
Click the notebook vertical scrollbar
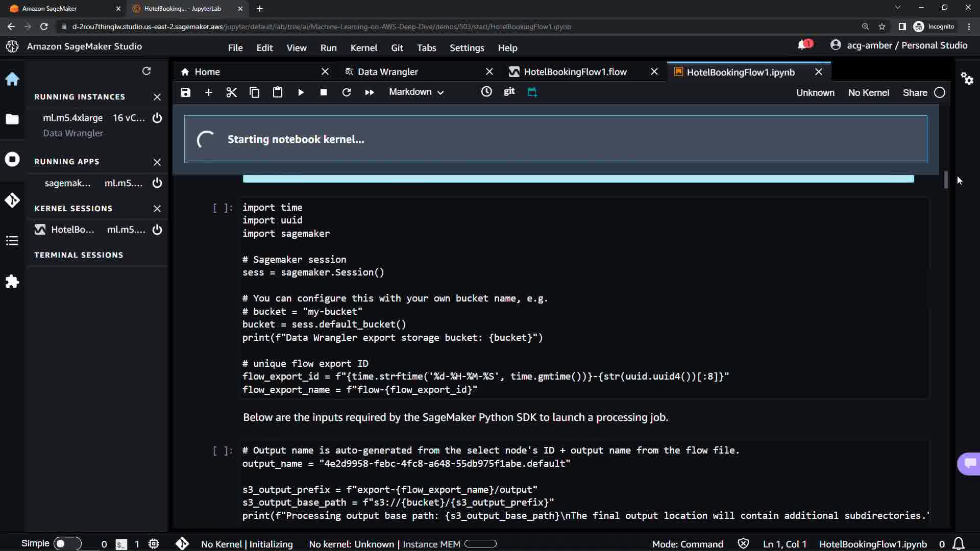coord(945,180)
